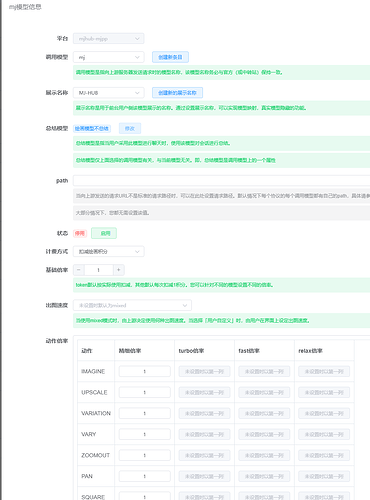Click the VARIATION fast rate field
This screenshot has width=370, height=500.
[264, 413]
